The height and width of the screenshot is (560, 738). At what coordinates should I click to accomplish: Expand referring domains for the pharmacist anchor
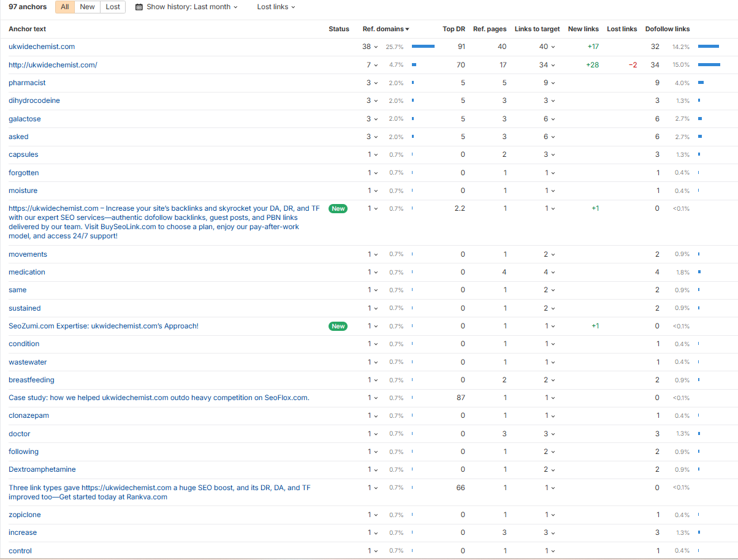372,83
